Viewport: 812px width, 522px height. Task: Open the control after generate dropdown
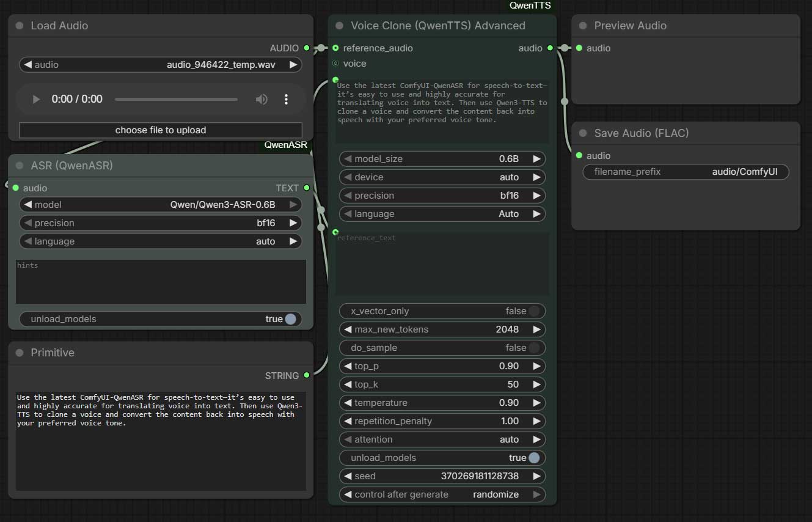pos(442,494)
